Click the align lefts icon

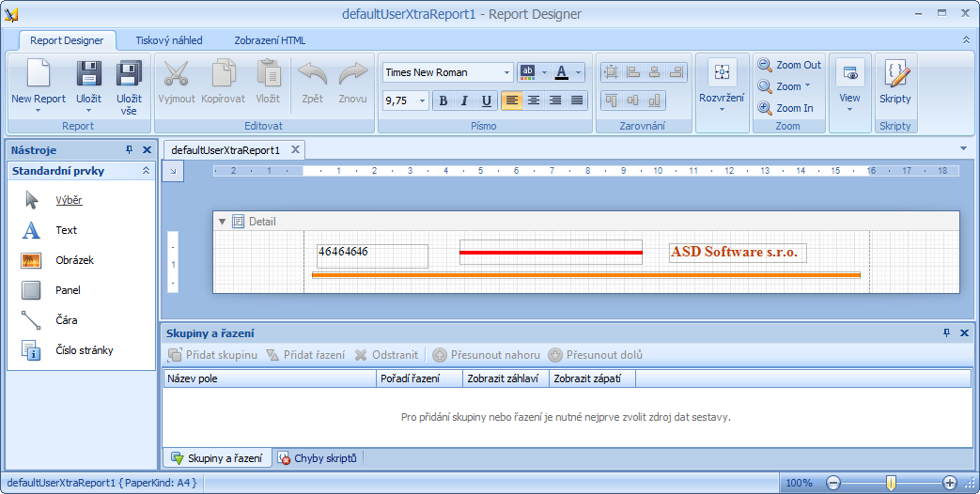pyautogui.click(x=633, y=72)
